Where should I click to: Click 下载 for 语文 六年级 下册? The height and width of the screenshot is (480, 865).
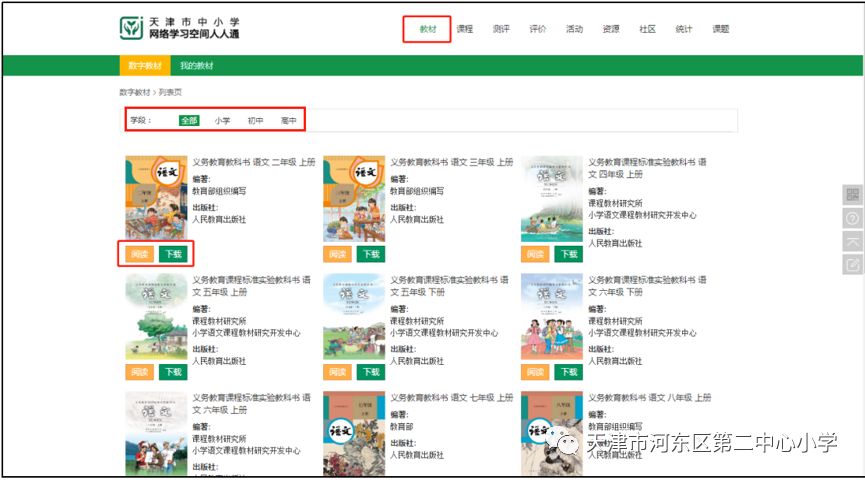point(569,372)
